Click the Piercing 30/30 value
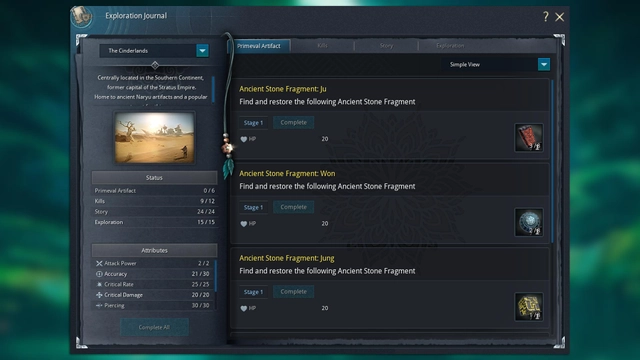The height and width of the screenshot is (360, 640). 200,305
